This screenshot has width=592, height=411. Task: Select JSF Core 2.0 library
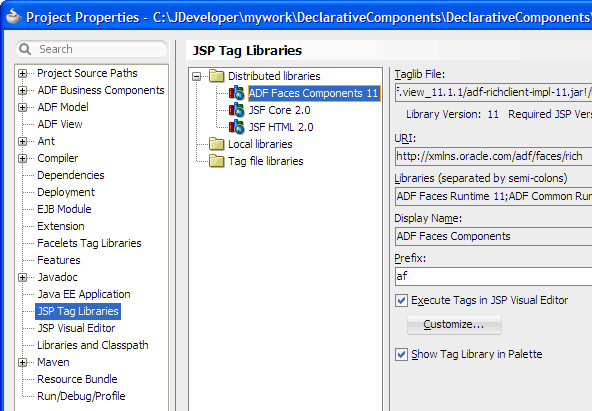tap(279, 110)
